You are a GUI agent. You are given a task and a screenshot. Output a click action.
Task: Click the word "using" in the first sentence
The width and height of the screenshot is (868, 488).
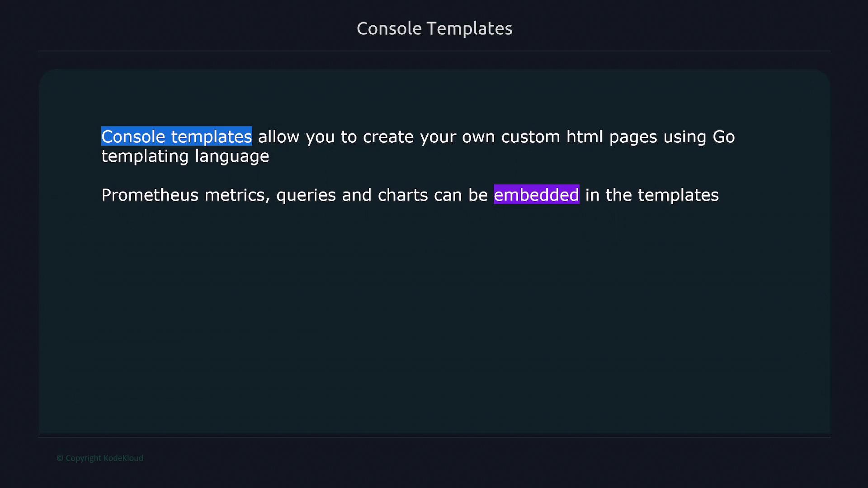(x=684, y=137)
